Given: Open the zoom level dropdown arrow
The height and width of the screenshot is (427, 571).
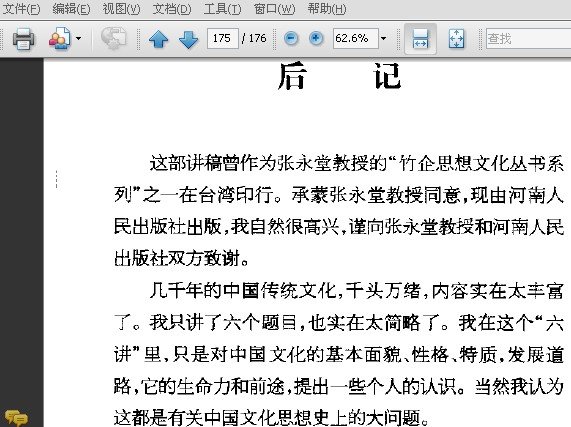Looking at the screenshot, I should click(x=383, y=38).
